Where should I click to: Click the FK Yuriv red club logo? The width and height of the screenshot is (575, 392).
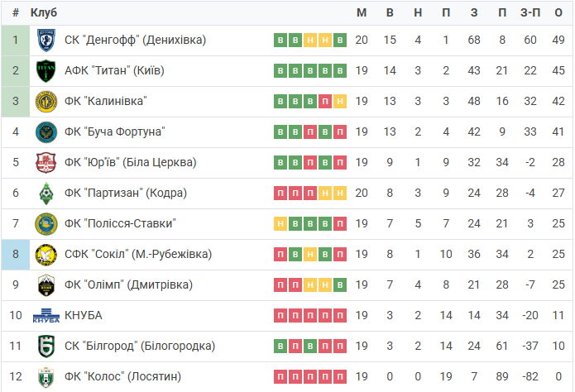point(46,163)
